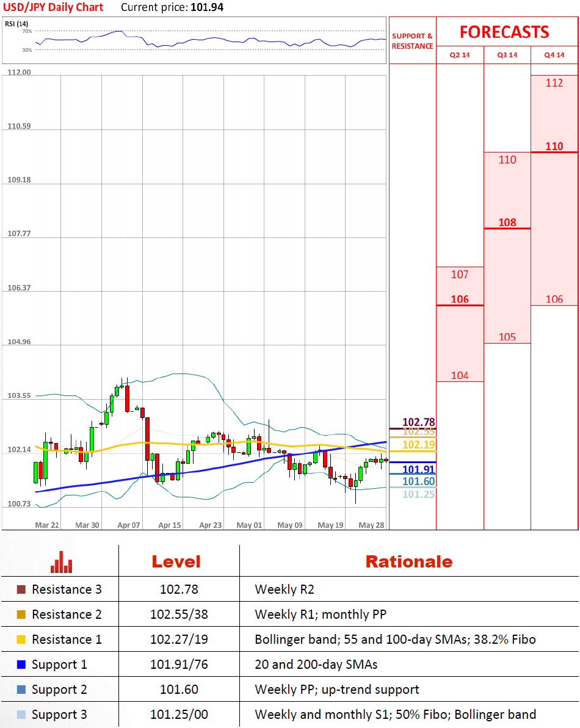Click the Q3 forecast low 105
Screen dimensions: 580x728
click(x=507, y=337)
